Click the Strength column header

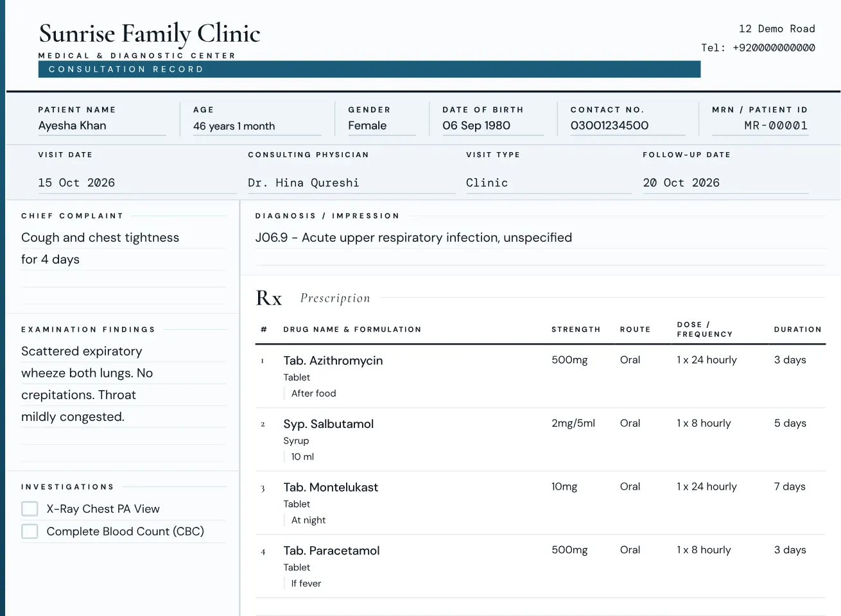[x=576, y=329]
